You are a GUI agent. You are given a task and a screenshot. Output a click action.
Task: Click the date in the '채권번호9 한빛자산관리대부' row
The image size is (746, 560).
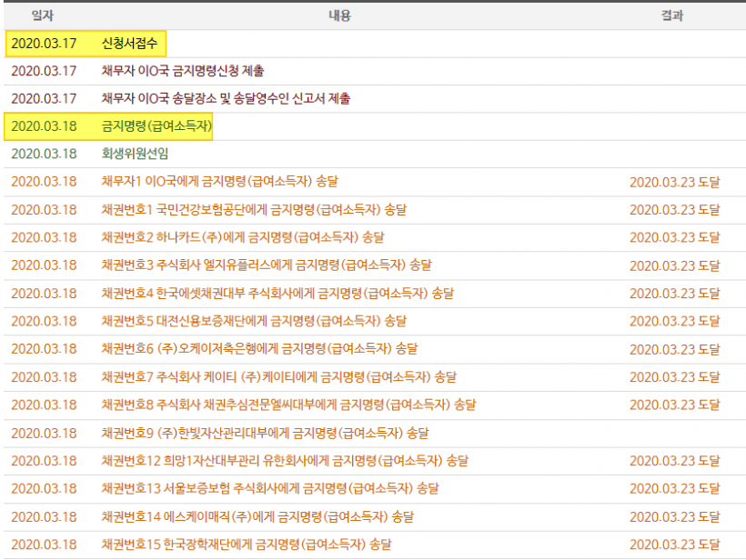click(44, 433)
